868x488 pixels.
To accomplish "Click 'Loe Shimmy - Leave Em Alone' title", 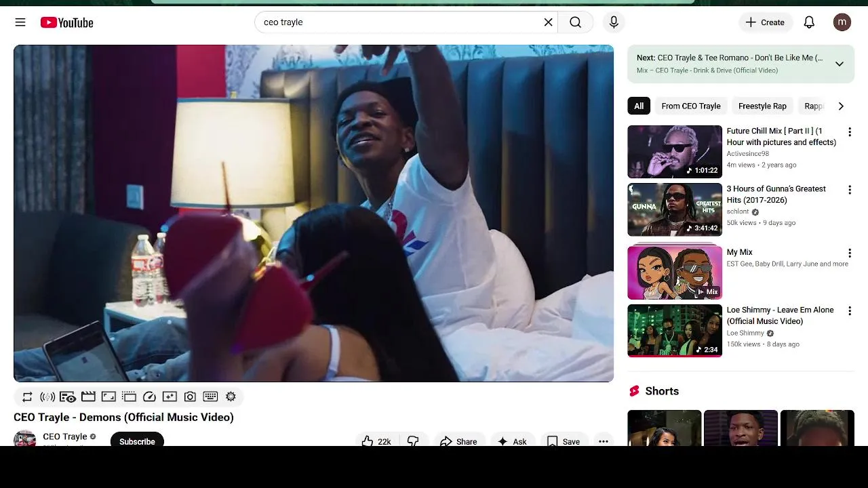I will pos(781,315).
